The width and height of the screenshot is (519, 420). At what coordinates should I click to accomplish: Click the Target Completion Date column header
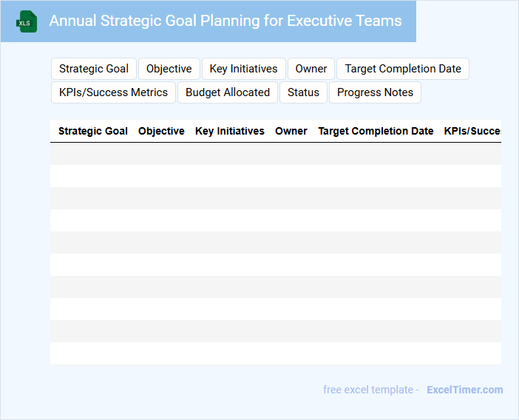[x=376, y=131]
